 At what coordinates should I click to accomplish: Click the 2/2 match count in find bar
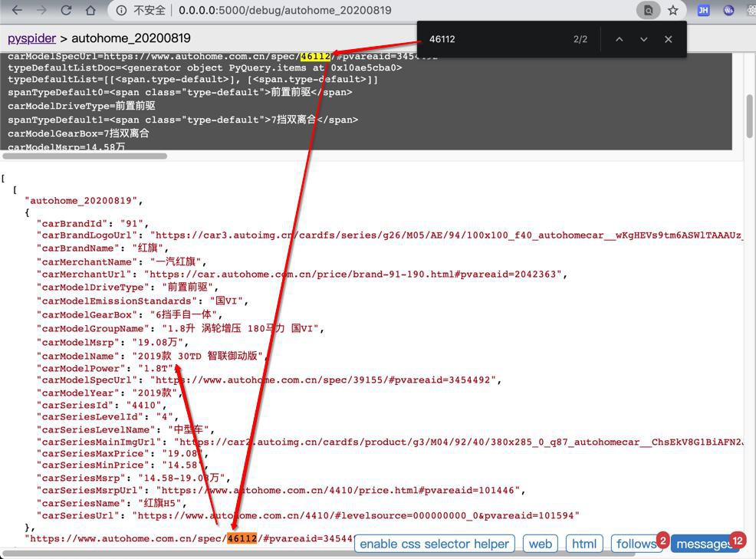pyautogui.click(x=580, y=40)
